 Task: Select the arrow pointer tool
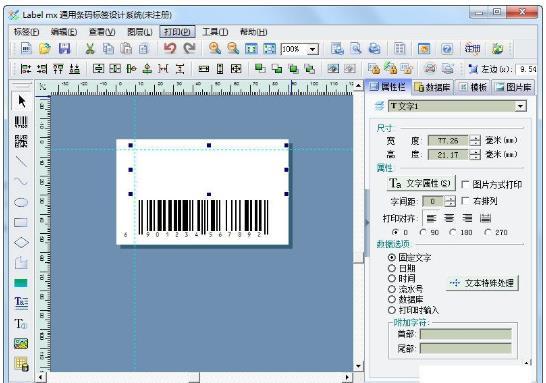(22, 101)
